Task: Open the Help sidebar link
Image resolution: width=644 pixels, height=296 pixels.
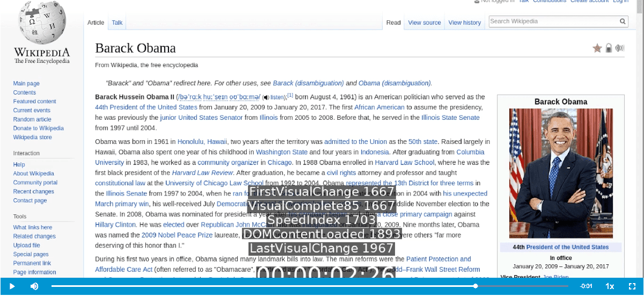Action: point(19,165)
